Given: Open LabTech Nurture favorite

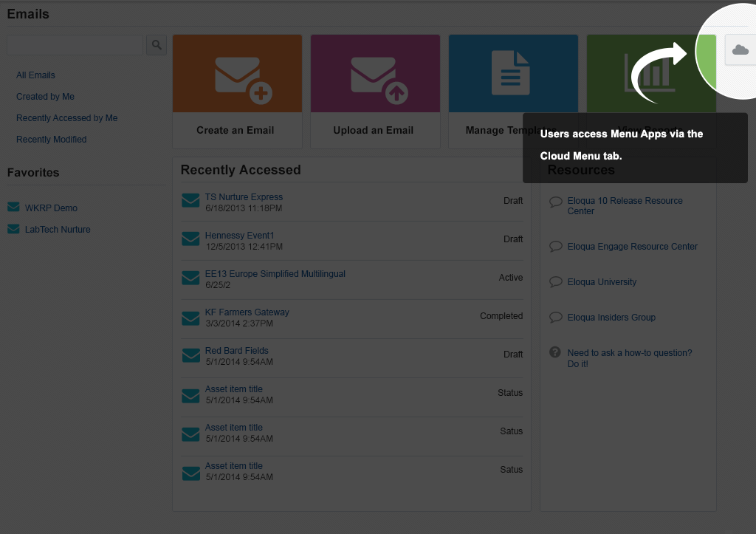Looking at the screenshot, I should point(58,230).
